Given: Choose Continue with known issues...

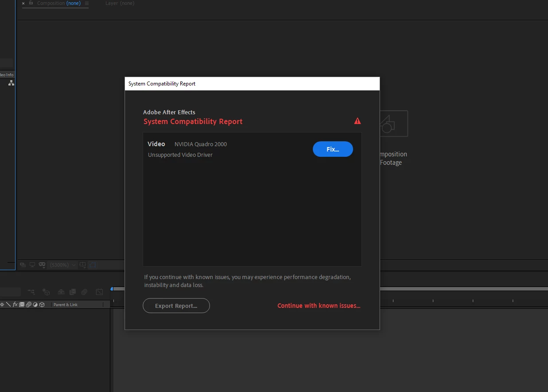Looking at the screenshot, I should tap(319, 306).
